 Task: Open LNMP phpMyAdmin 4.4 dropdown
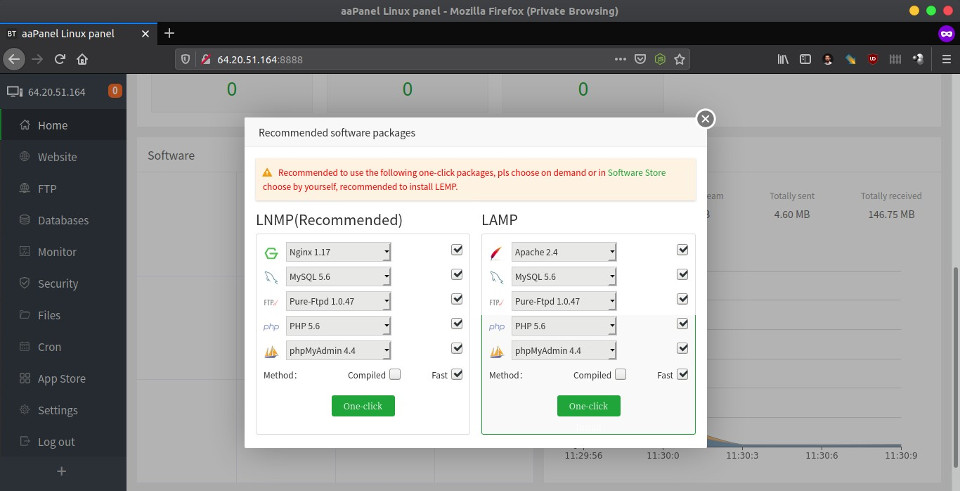point(338,351)
